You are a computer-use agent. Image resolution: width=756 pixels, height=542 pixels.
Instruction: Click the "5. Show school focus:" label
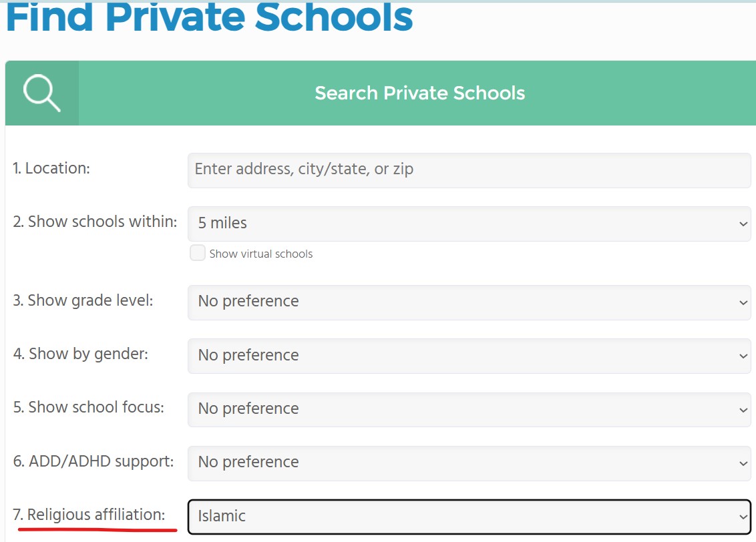tap(89, 408)
